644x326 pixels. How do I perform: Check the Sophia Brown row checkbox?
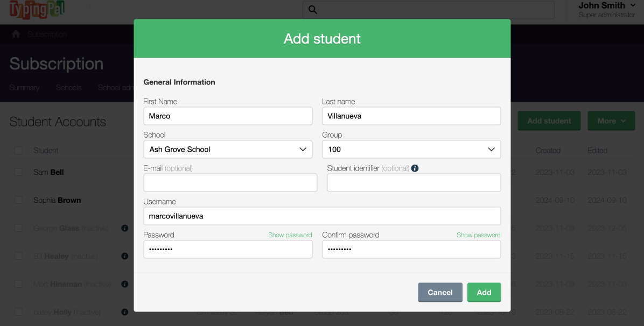(x=18, y=200)
